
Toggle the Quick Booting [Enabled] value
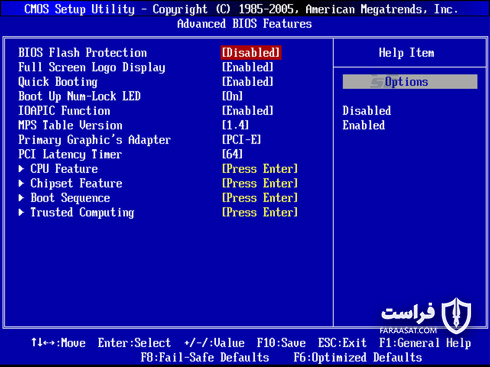point(248,82)
